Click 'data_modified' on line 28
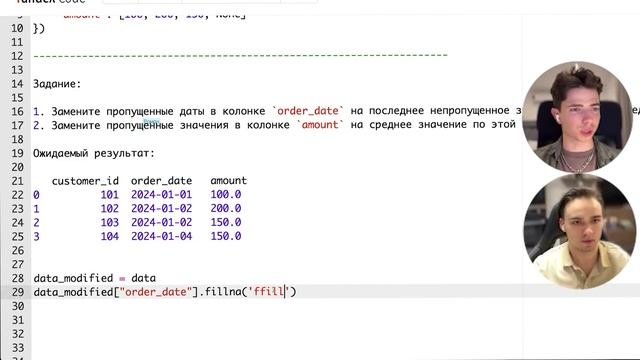 pos(73,278)
